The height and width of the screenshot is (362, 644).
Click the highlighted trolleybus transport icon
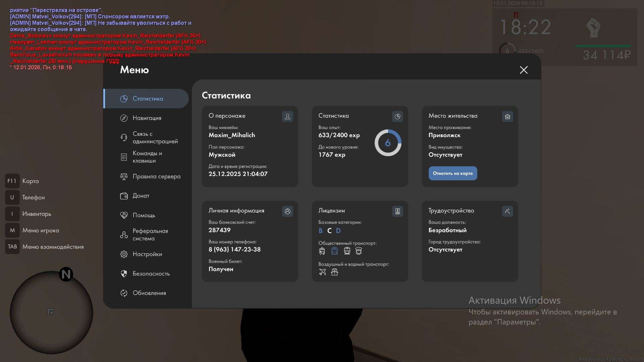[334, 251]
